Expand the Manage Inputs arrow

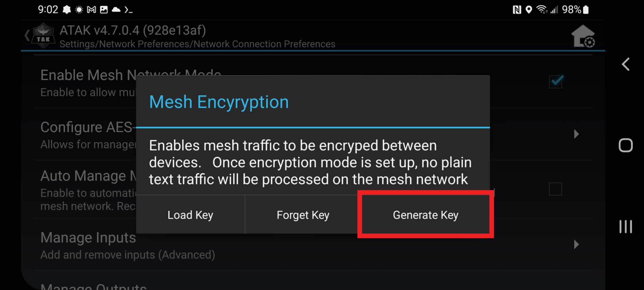[x=576, y=244]
